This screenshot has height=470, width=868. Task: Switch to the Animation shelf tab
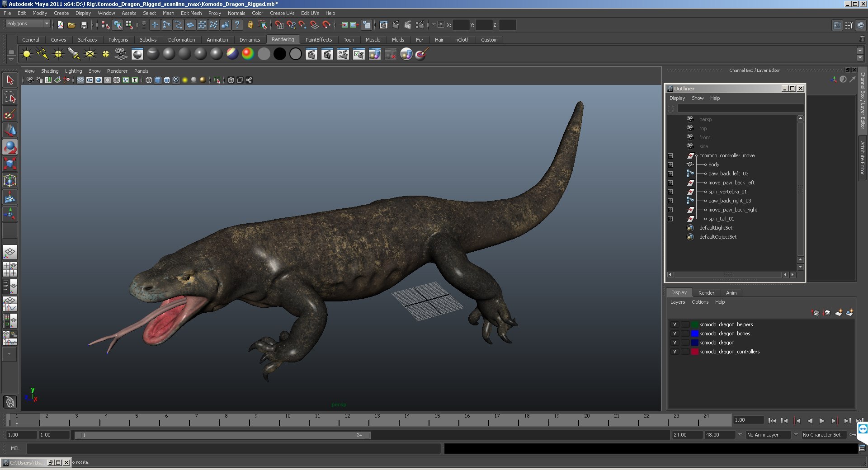217,40
